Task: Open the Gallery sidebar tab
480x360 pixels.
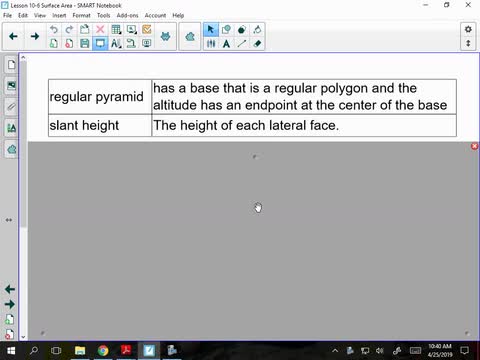Action: pyautogui.click(x=11, y=86)
